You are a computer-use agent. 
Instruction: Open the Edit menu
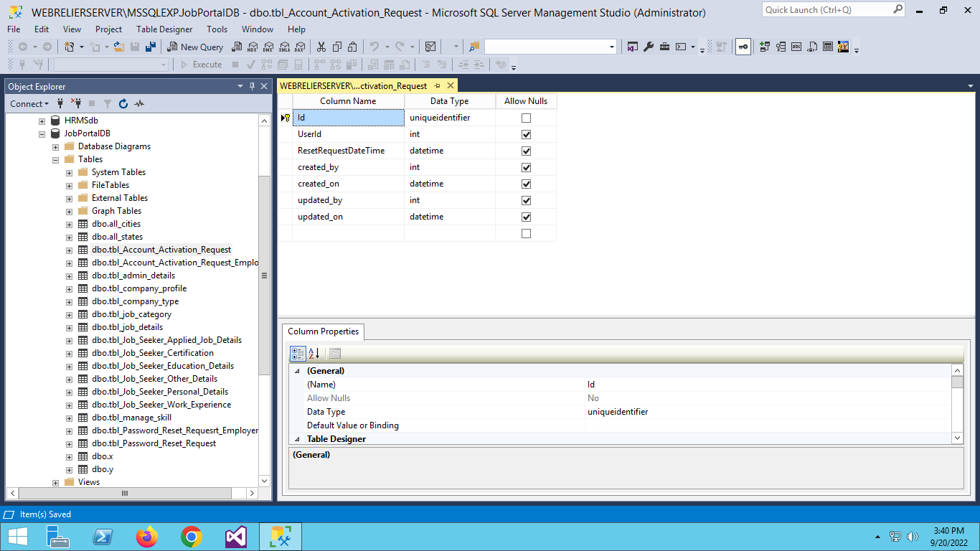click(x=42, y=29)
